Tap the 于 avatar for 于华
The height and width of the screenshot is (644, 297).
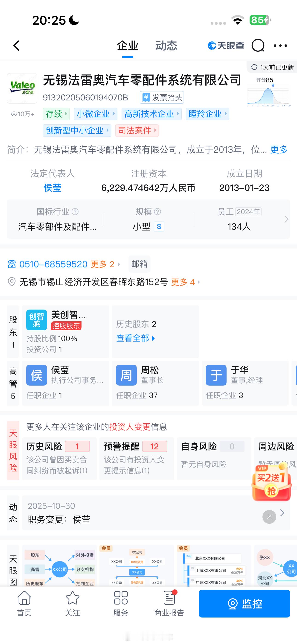pyautogui.click(x=216, y=375)
